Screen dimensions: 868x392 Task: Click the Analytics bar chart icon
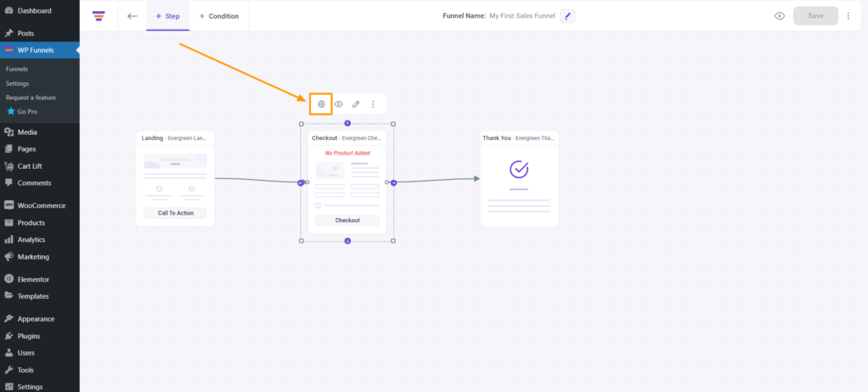click(x=8, y=239)
